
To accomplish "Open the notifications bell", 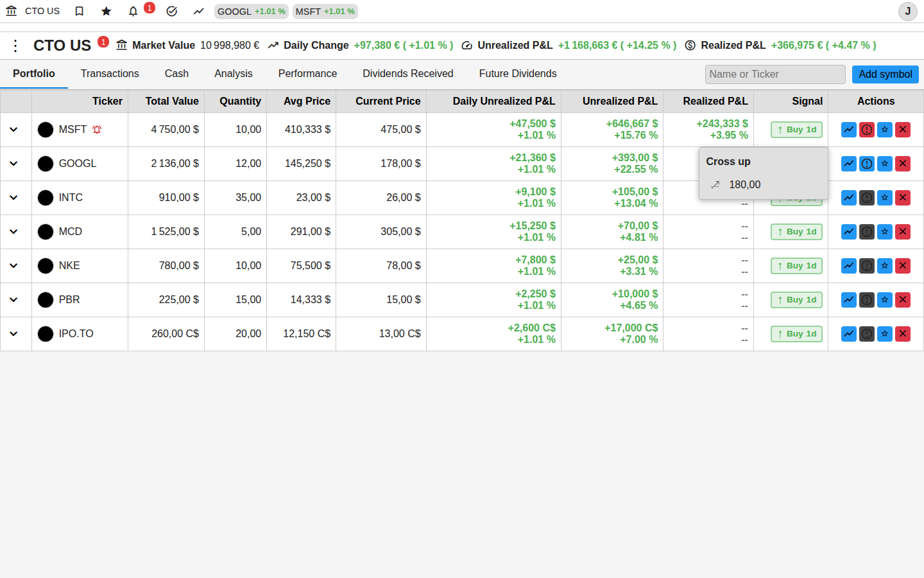I will 133,11.
